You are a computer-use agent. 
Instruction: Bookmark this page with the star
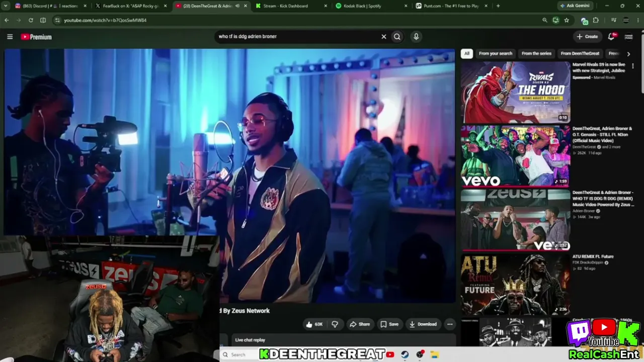(x=567, y=20)
